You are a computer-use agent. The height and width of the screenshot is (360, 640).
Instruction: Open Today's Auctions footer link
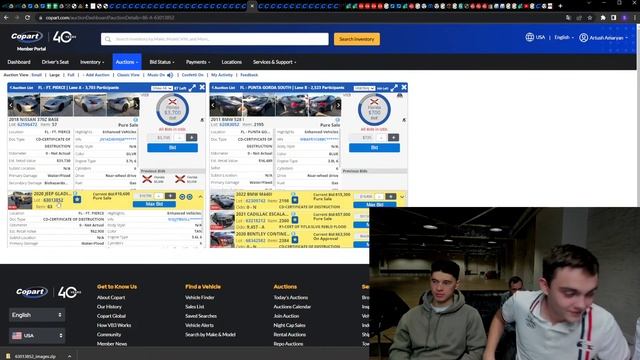point(291,298)
